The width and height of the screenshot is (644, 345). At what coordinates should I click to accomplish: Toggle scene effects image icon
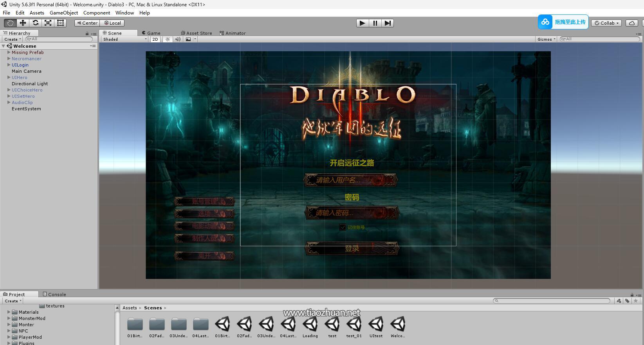click(x=188, y=39)
